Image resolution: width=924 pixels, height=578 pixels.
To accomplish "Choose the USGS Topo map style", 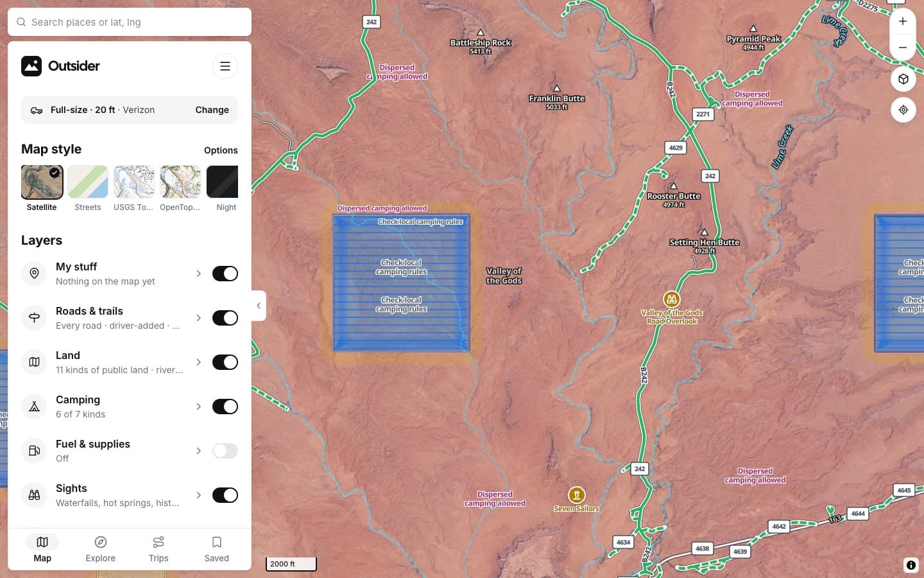I will coord(134,188).
